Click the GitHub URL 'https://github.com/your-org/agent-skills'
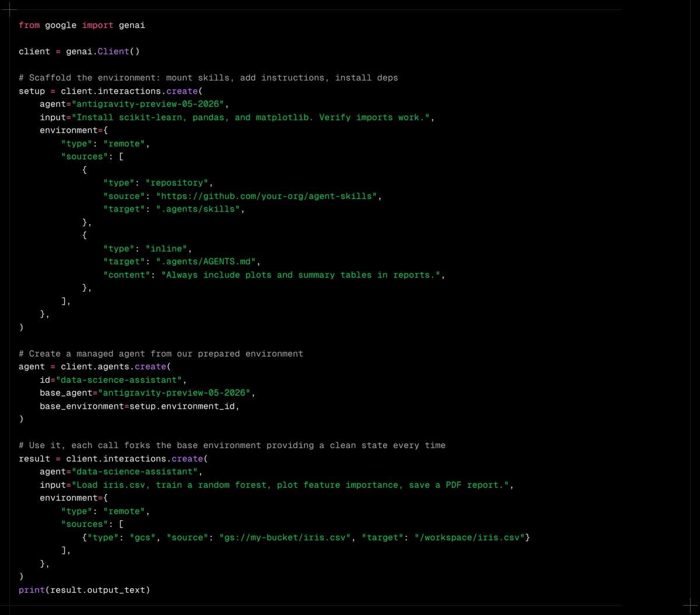 (267, 196)
